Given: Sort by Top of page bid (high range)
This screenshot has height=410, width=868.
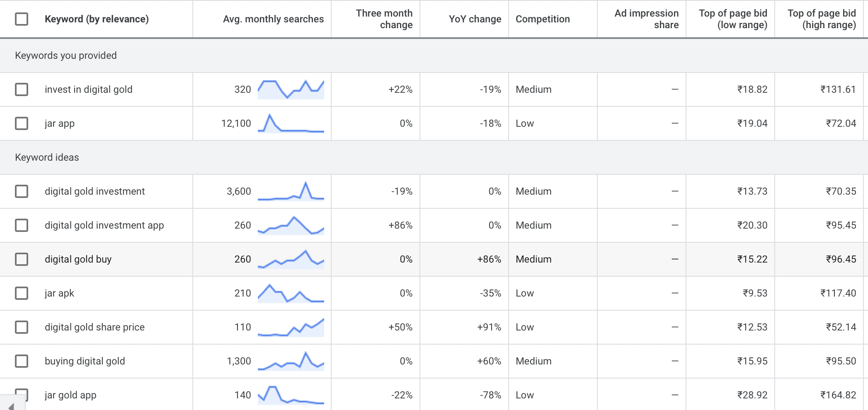Looking at the screenshot, I should [x=822, y=19].
